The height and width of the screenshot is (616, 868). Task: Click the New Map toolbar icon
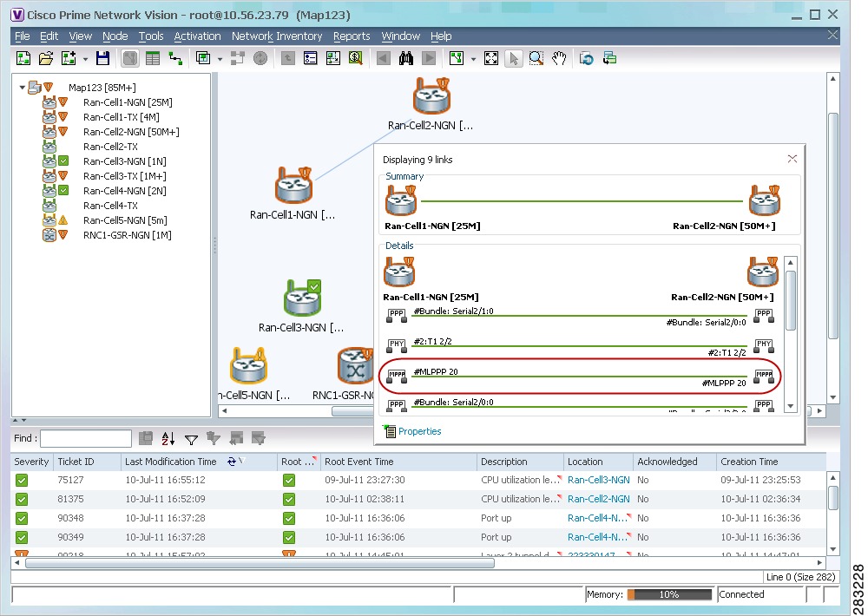(23, 58)
